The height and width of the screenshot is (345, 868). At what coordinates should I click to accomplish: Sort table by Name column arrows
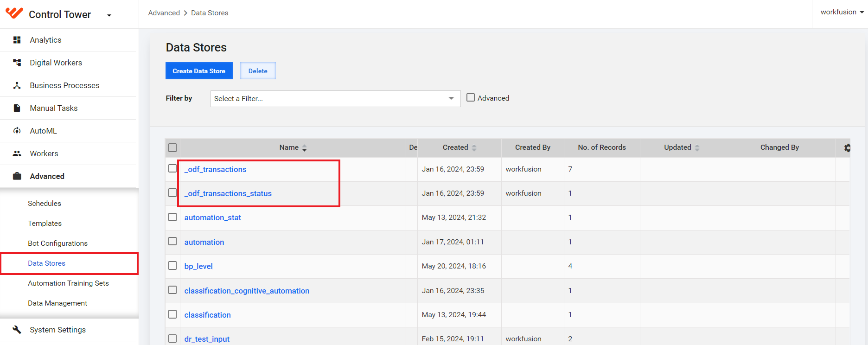click(x=305, y=148)
